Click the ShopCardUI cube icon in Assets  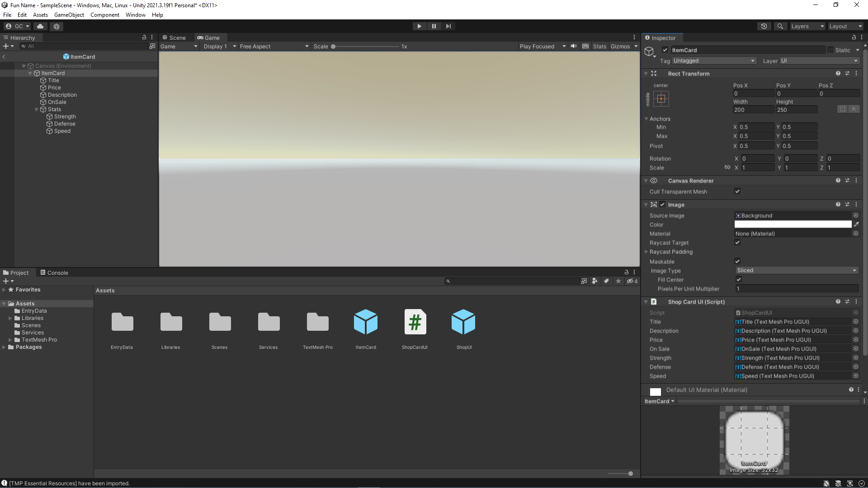pos(415,322)
